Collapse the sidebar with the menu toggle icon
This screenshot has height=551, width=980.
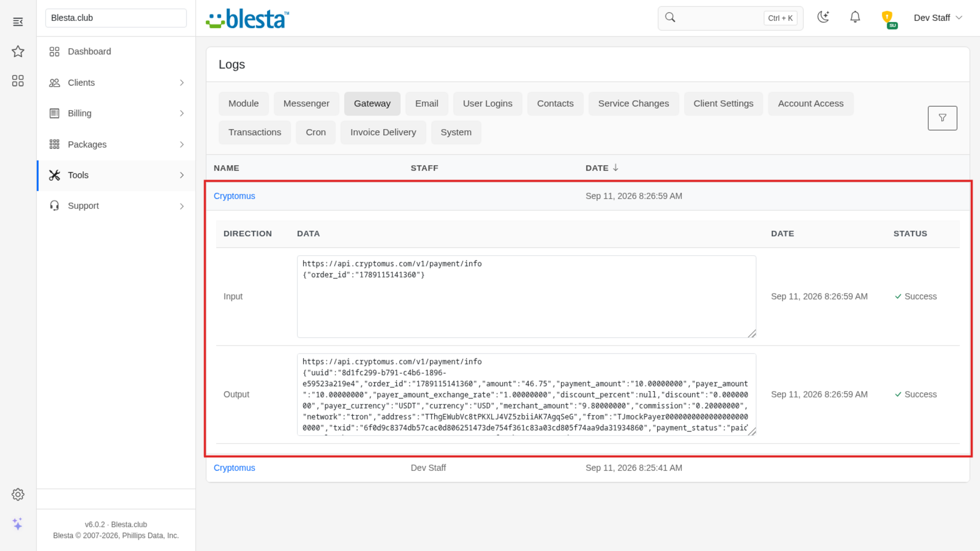(18, 22)
